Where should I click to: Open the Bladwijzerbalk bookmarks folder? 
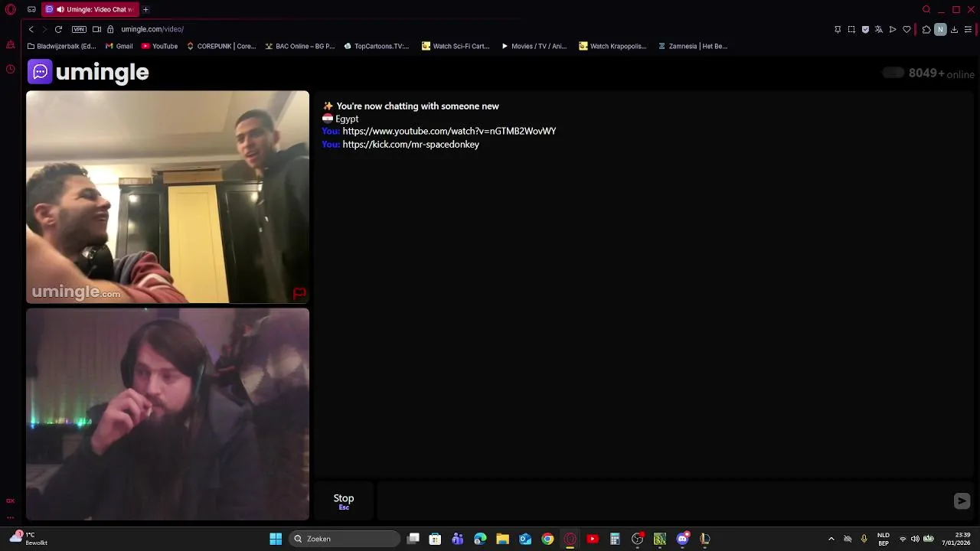(61, 46)
